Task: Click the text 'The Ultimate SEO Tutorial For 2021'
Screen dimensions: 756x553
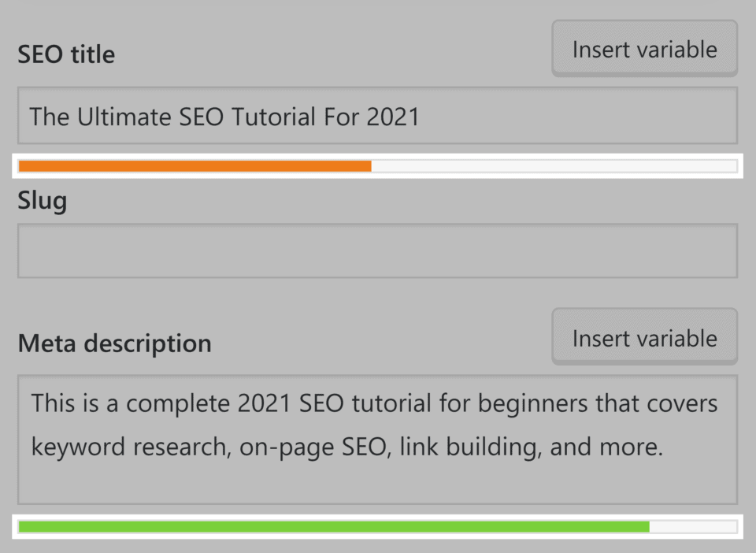Action: tap(223, 116)
